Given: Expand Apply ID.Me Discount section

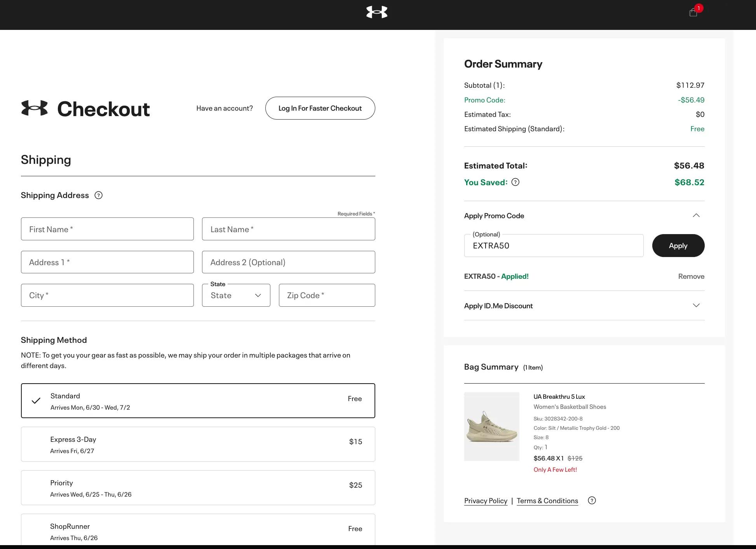Looking at the screenshot, I should [x=696, y=306].
